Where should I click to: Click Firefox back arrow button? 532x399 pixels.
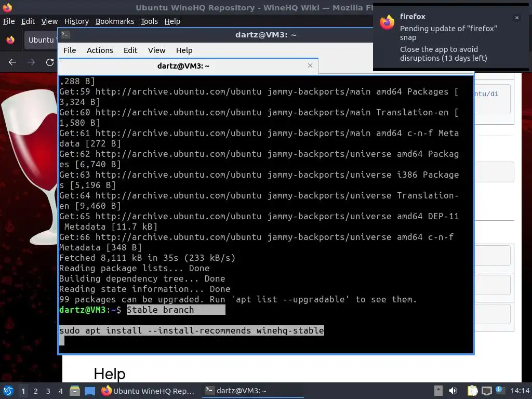coord(12,62)
